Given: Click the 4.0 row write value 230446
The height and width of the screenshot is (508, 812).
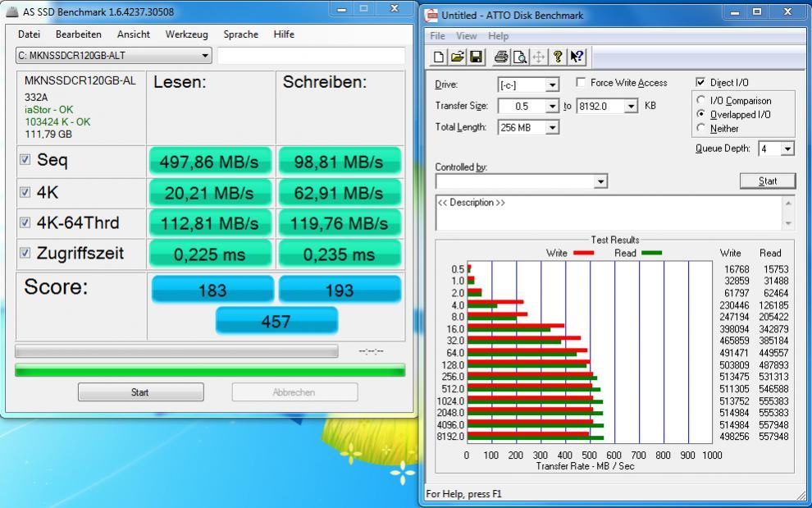Looking at the screenshot, I should (734, 304).
